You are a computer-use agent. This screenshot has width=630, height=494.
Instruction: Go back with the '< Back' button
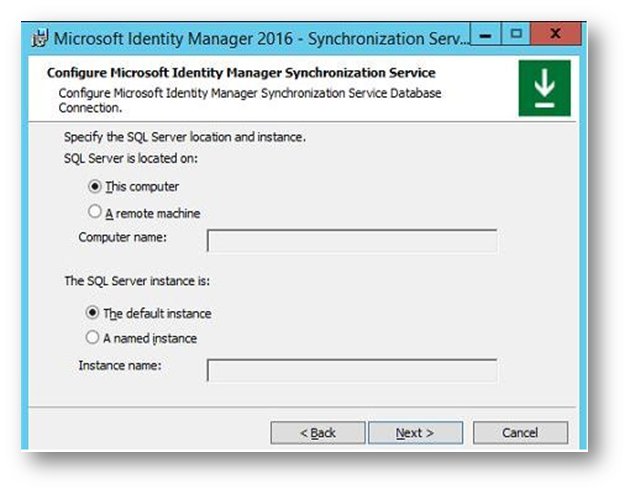click(318, 433)
